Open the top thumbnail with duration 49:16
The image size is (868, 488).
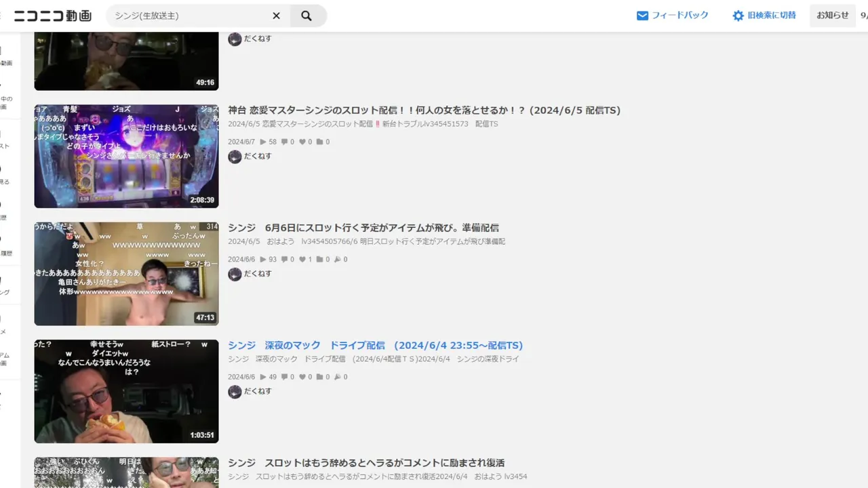[127, 61]
